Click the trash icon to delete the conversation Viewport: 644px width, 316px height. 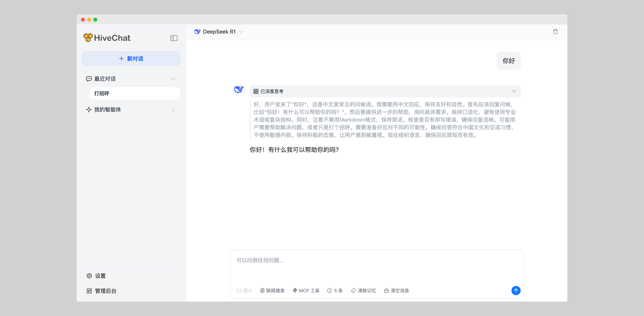coord(555,32)
